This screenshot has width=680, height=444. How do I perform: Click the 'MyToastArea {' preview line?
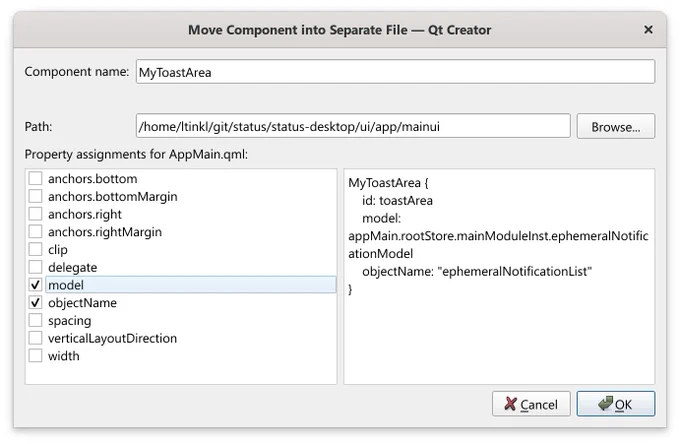[389, 183]
